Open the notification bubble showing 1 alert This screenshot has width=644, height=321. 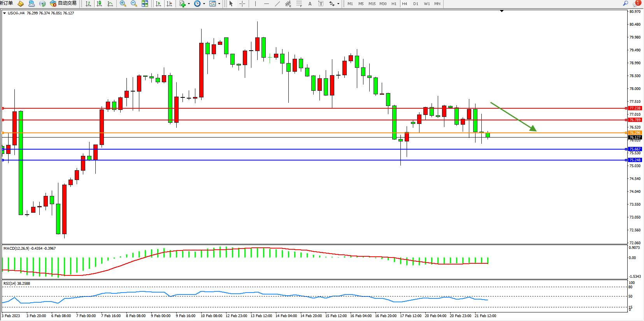(637, 3)
